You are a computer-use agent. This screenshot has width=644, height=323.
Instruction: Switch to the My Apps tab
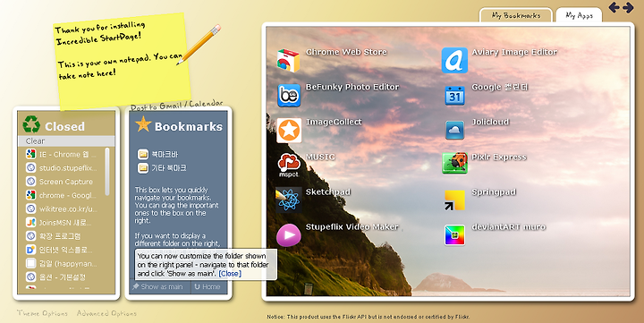click(579, 15)
